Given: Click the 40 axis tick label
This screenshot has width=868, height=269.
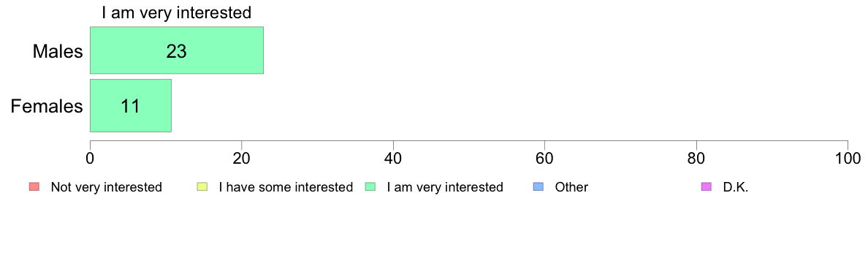Looking at the screenshot, I should point(393,159).
